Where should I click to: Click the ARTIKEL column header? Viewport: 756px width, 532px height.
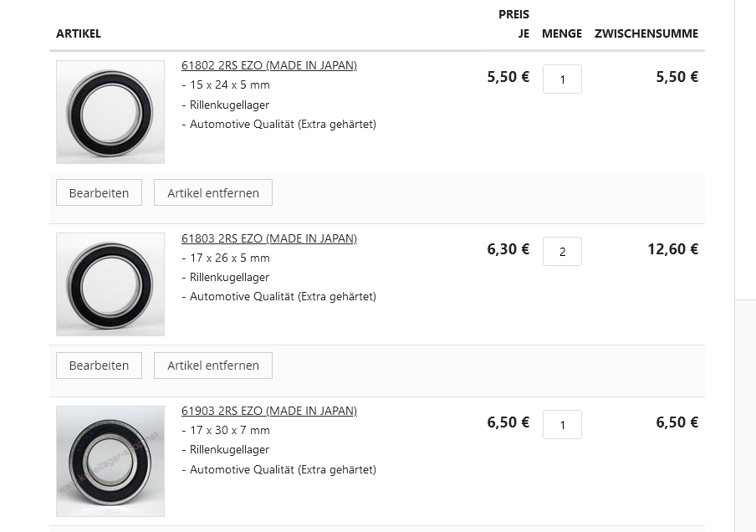click(79, 33)
